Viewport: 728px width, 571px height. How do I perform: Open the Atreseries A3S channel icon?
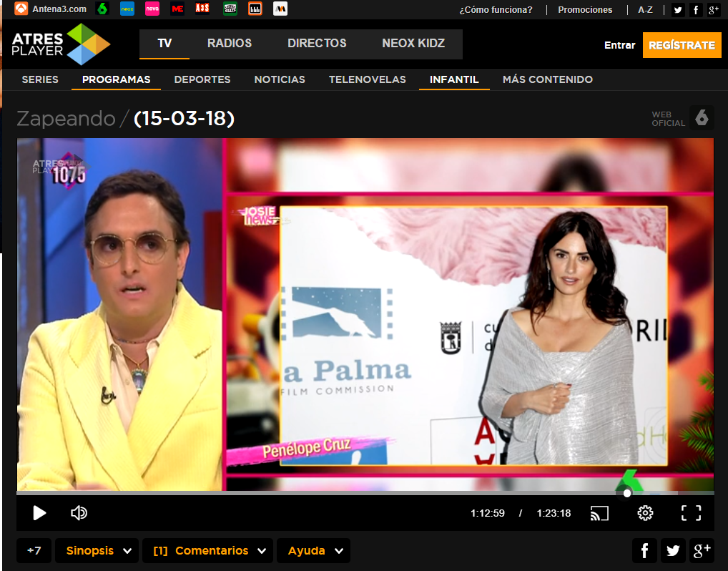(202, 9)
